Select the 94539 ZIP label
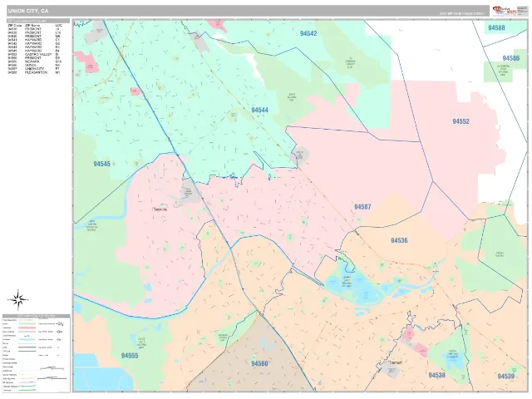The width and height of the screenshot is (532, 399). tap(506, 376)
